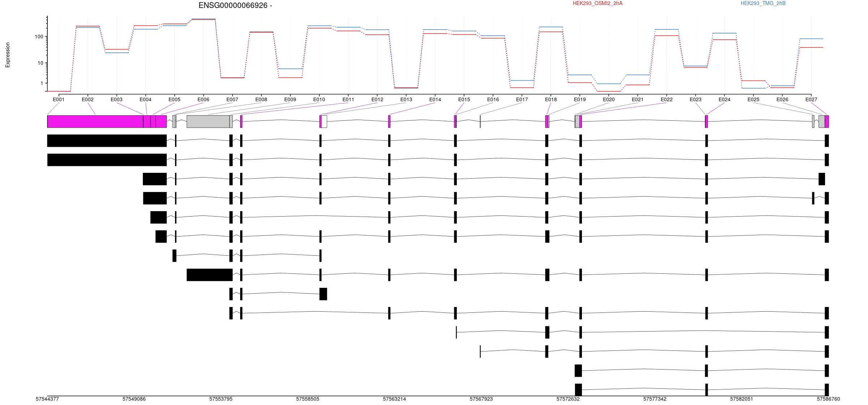Click exon label E008
The width and height of the screenshot is (868, 405).
(261, 99)
